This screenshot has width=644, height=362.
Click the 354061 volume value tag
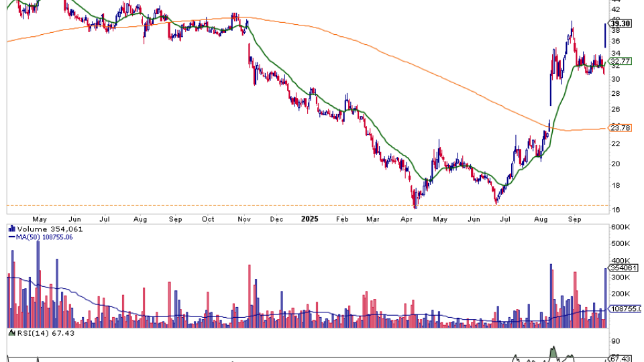pyautogui.click(x=622, y=267)
